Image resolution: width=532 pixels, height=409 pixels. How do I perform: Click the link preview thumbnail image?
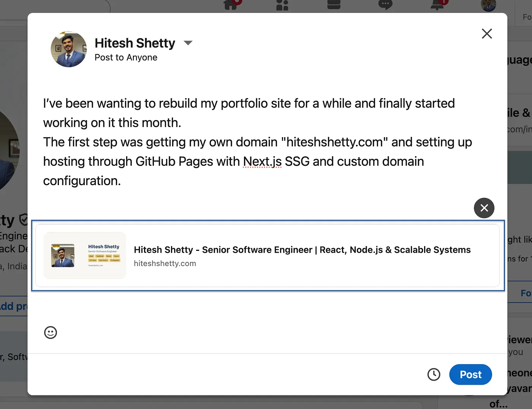[x=84, y=255]
